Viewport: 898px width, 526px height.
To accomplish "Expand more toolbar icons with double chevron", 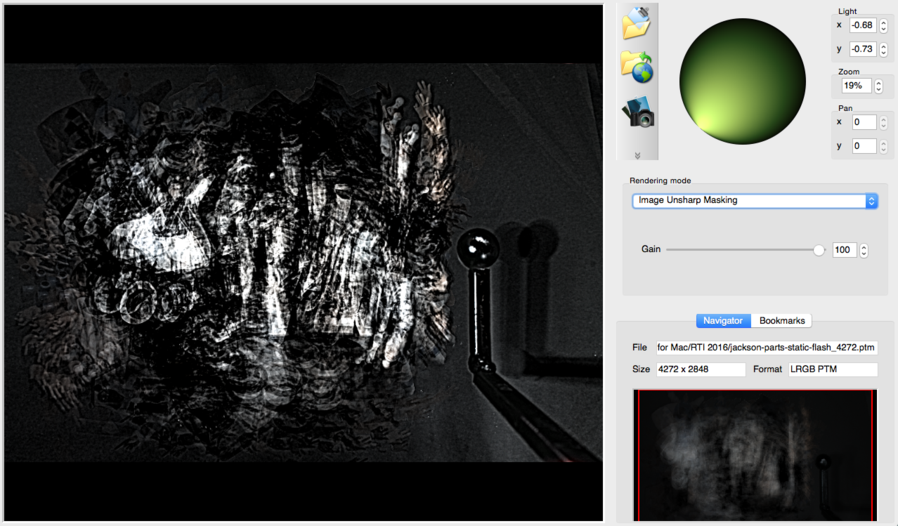I will (x=637, y=155).
